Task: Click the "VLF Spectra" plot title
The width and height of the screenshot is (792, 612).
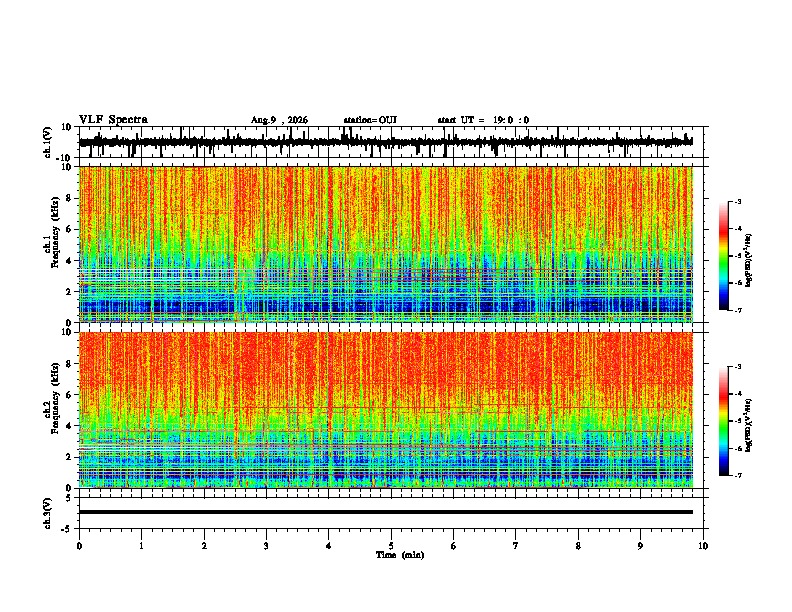Action: [113, 120]
